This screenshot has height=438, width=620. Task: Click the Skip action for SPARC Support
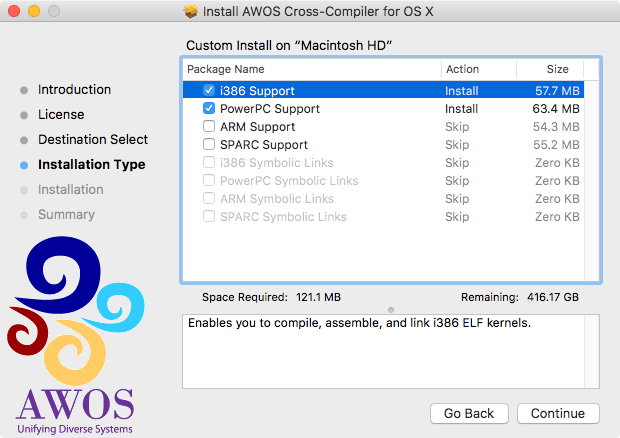(x=457, y=145)
